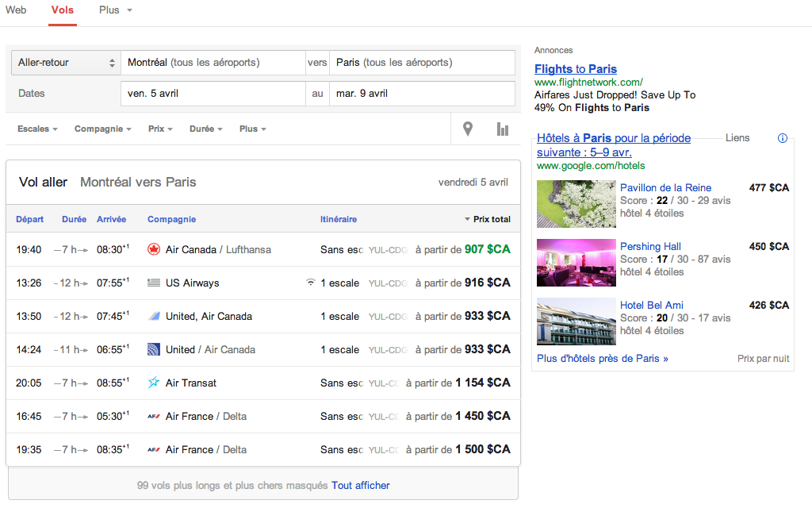The height and width of the screenshot is (508, 812).
Task: Switch to the Web tab
Action: (x=16, y=10)
